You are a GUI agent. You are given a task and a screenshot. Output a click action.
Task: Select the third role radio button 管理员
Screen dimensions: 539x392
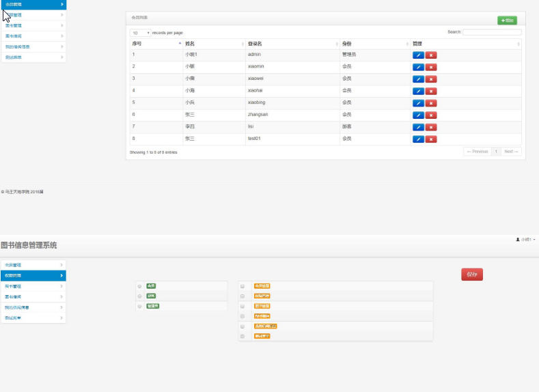click(140, 307)
